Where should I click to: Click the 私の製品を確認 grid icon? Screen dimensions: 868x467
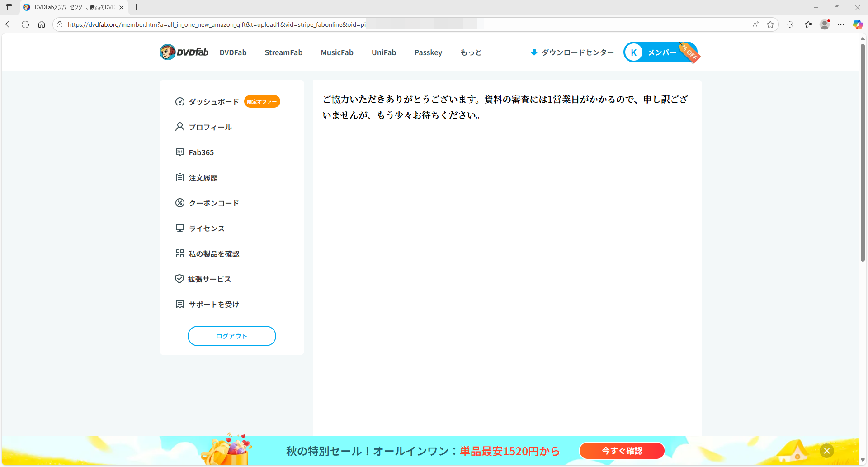[x=179, y=253]
